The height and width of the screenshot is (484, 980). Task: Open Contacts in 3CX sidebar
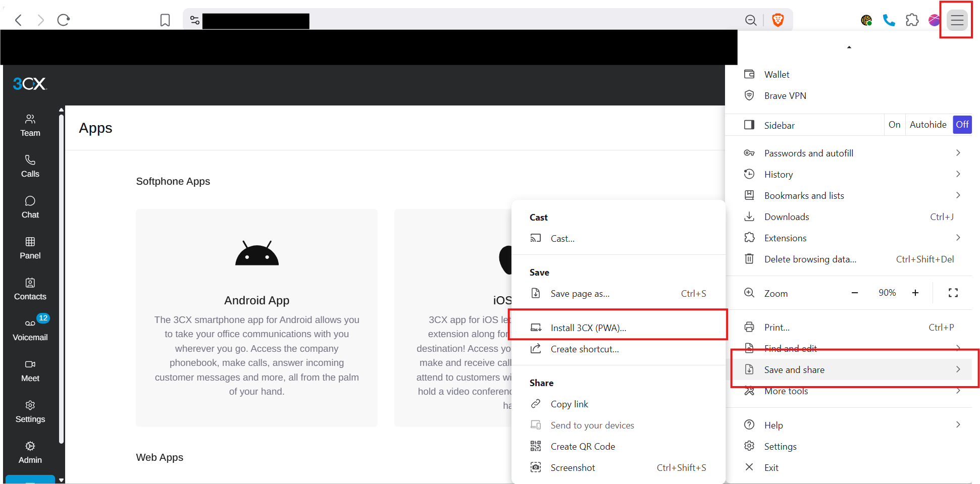(x=30, y=289)
